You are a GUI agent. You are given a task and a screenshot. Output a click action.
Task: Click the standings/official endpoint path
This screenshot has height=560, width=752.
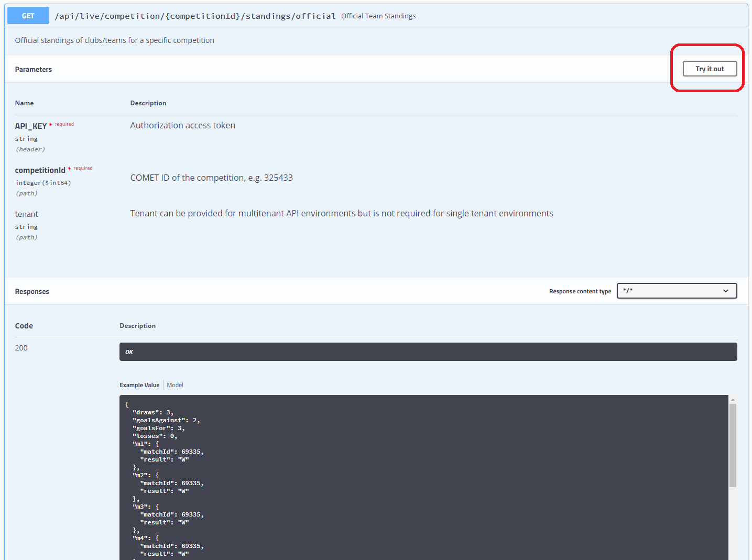tap(195, 16)
